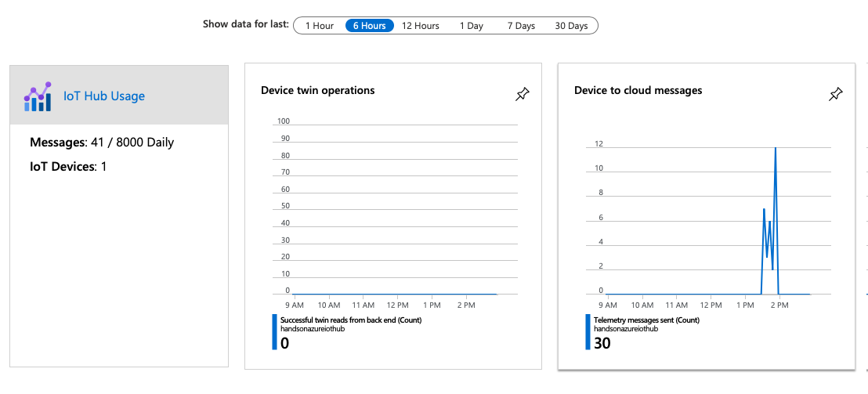Pin the Device to cloud messages chart
Image resolution: width=868 pixels, height=394 pixels.
836,95
